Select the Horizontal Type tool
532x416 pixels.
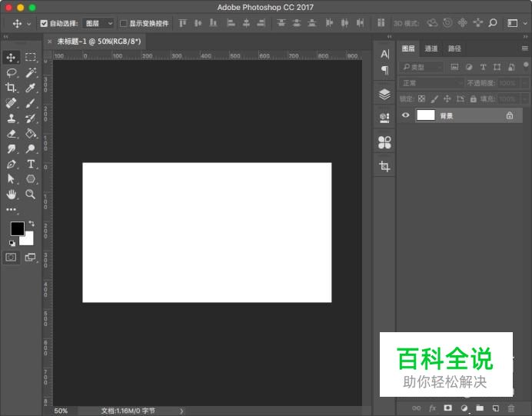[31, 164]
